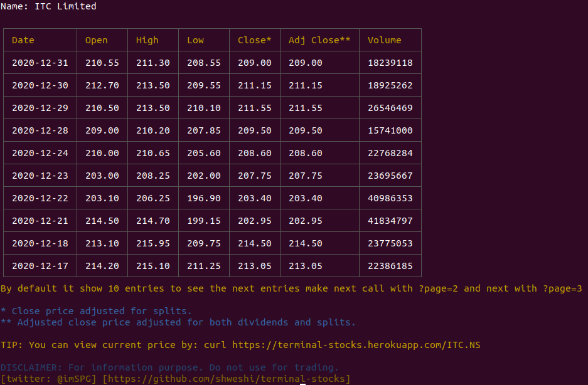Click the 2020-12-28 date cell
588x385 pixels.
(40, 130)
